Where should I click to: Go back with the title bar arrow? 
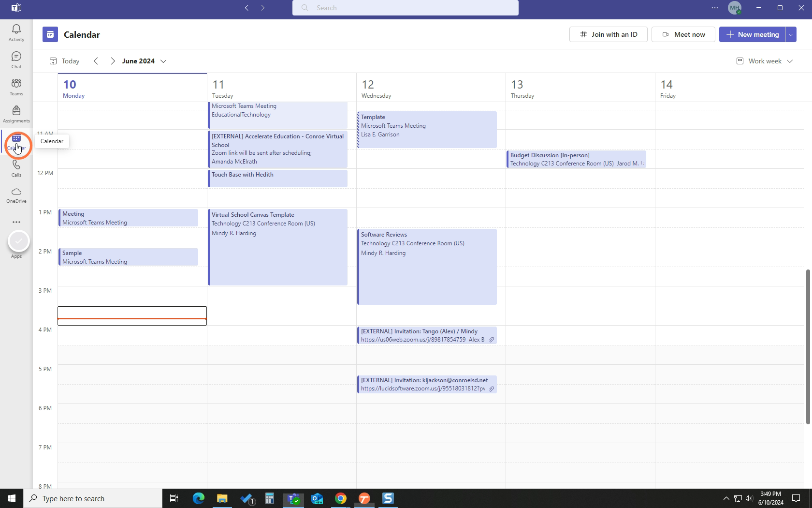(247, 8)
